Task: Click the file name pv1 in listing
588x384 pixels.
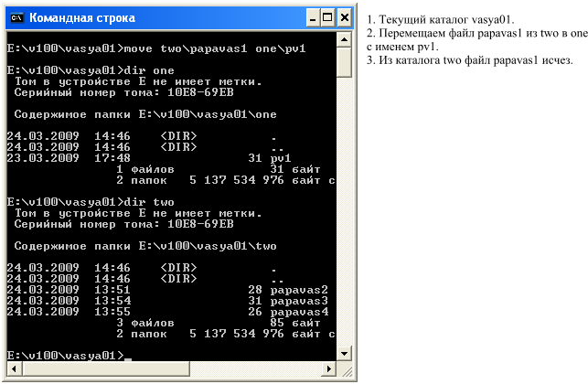Action: coord(281,158)
